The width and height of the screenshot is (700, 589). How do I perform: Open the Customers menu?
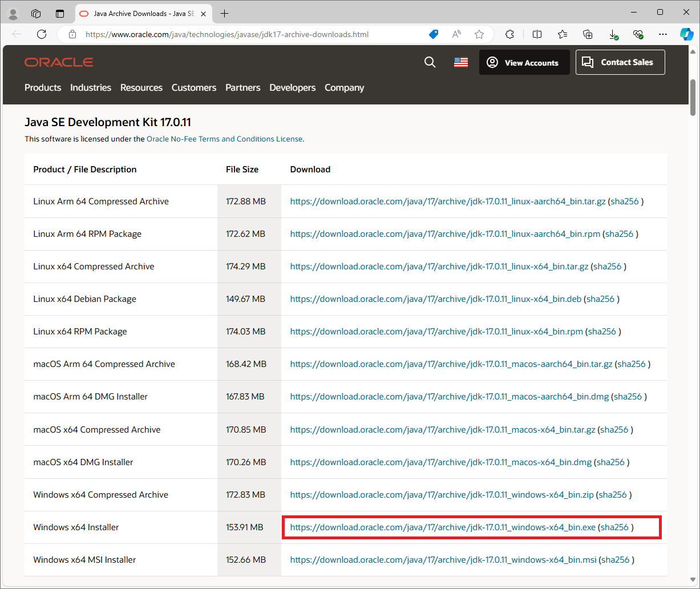pyautogui.click(x=194, y=87)
